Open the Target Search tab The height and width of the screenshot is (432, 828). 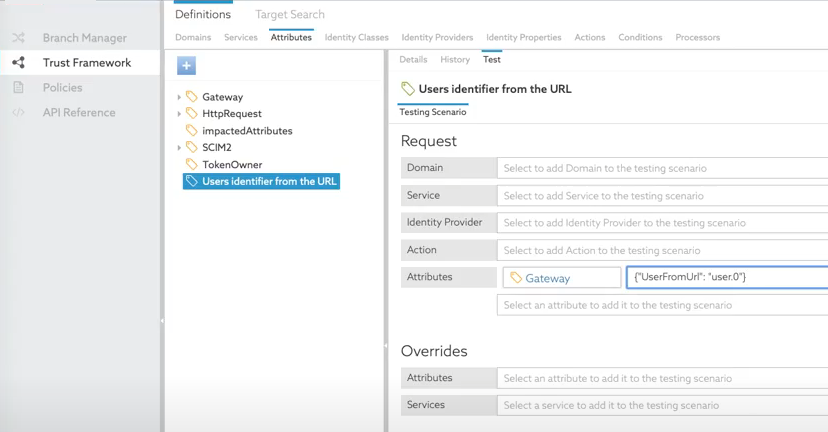(x=289, y=15)
